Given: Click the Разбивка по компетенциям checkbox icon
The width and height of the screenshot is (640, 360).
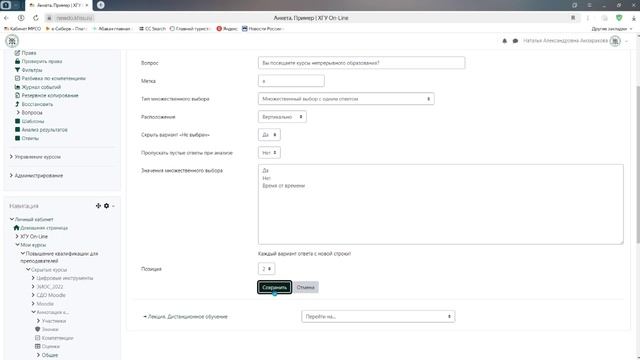Looking at the screenshot, I should (17, 78).
